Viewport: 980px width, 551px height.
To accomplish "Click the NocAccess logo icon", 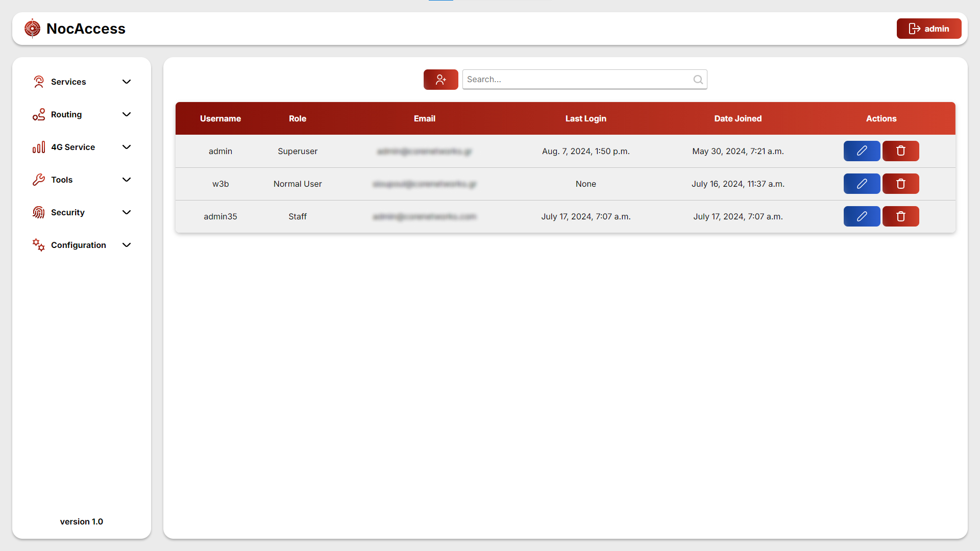I will click(32, 29).
